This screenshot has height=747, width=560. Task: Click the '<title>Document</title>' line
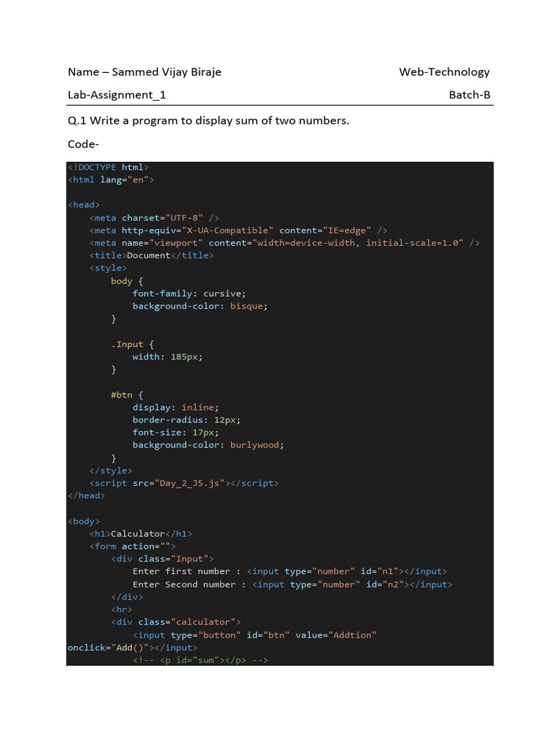click(152, 255)
